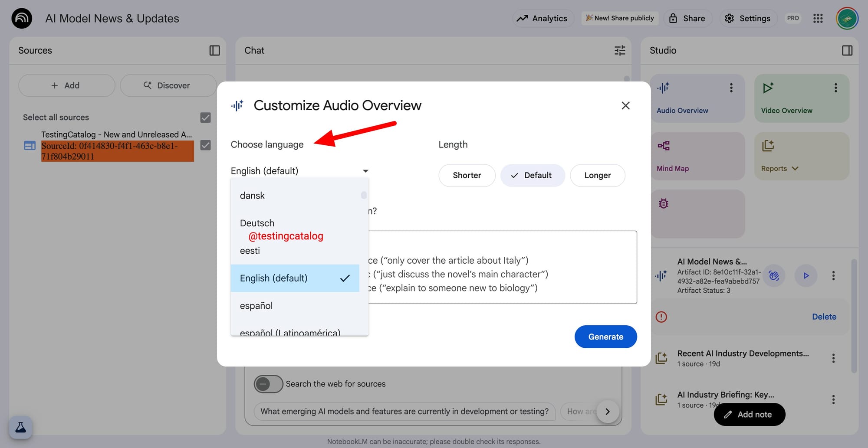Click the audio waveform icon of AI Model News

pos(661,275)
